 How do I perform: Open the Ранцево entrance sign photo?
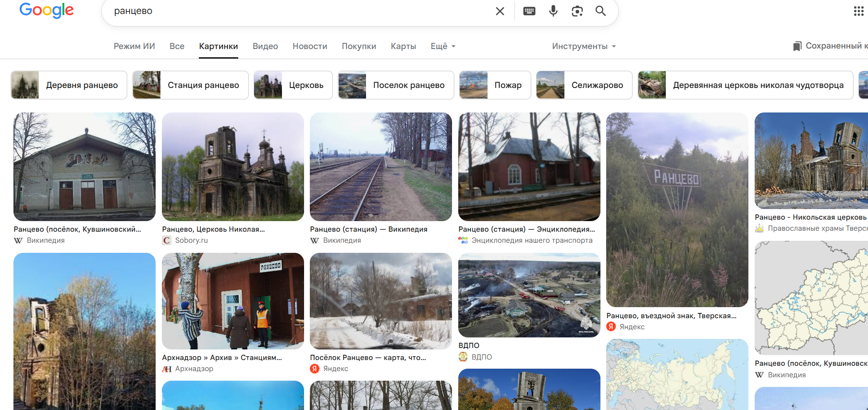click(x=677, y=210)
